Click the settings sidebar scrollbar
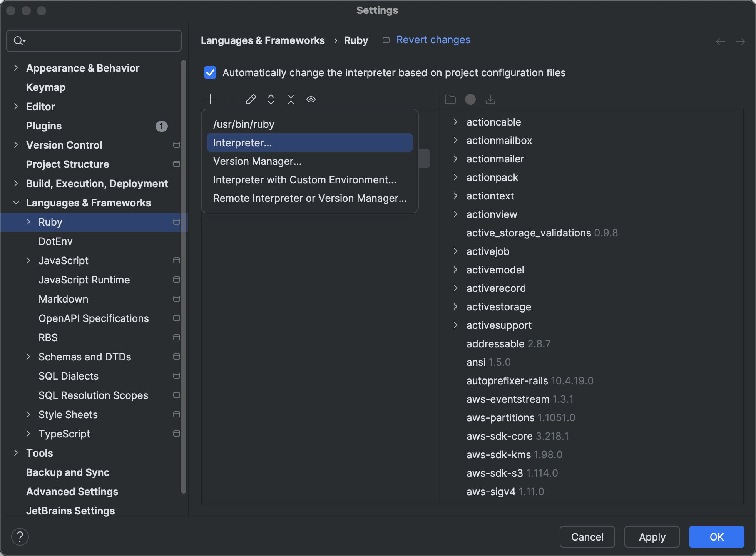This screenshot has height=556, width=756. pyautogui.click(x=184, y=276)
